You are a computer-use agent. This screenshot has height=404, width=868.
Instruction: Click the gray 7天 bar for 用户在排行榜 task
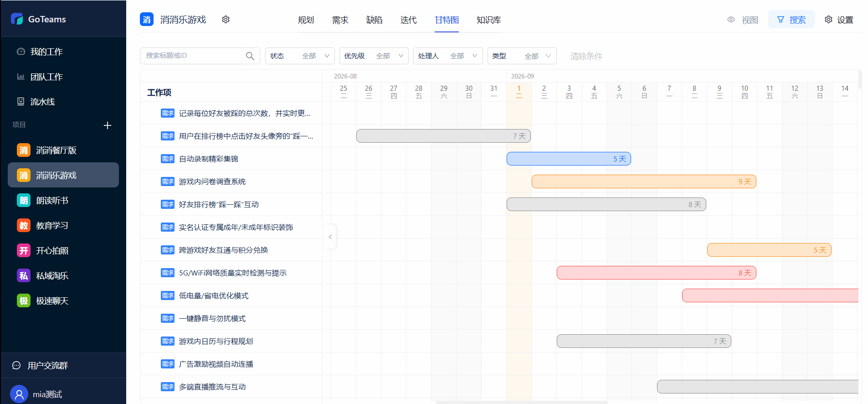pos(443,136)
